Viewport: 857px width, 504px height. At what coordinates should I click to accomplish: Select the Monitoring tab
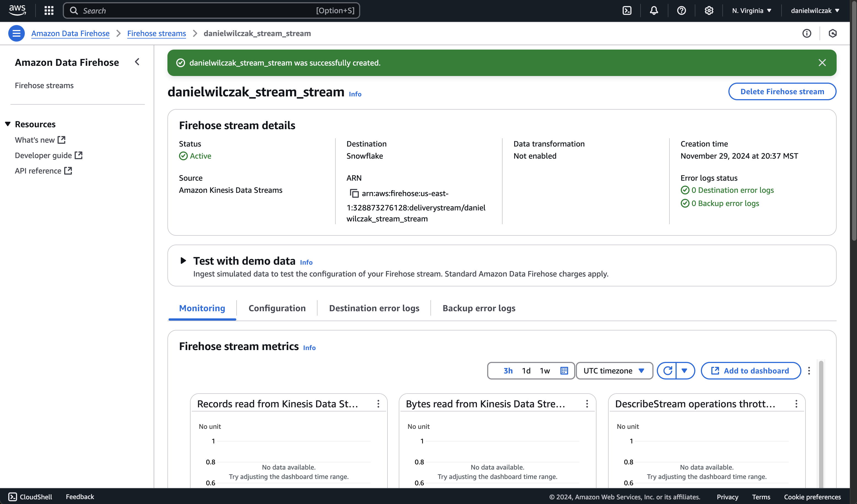click(x=202, y=308)
